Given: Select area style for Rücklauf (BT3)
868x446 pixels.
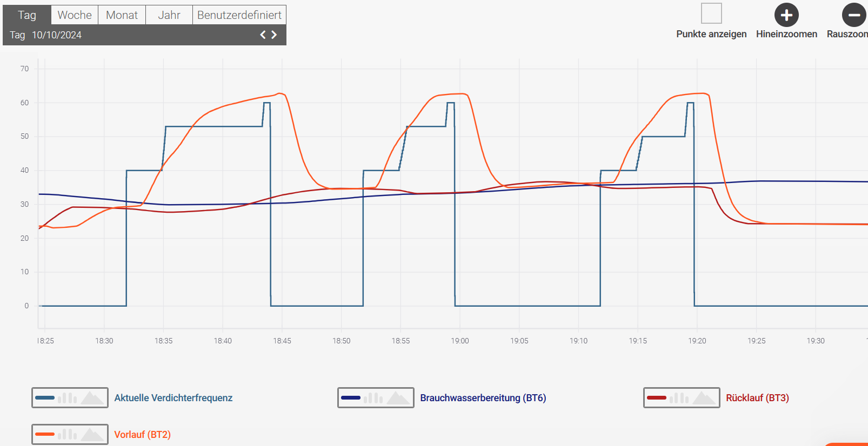Looking at the screenshot, I should coord(704,398).
